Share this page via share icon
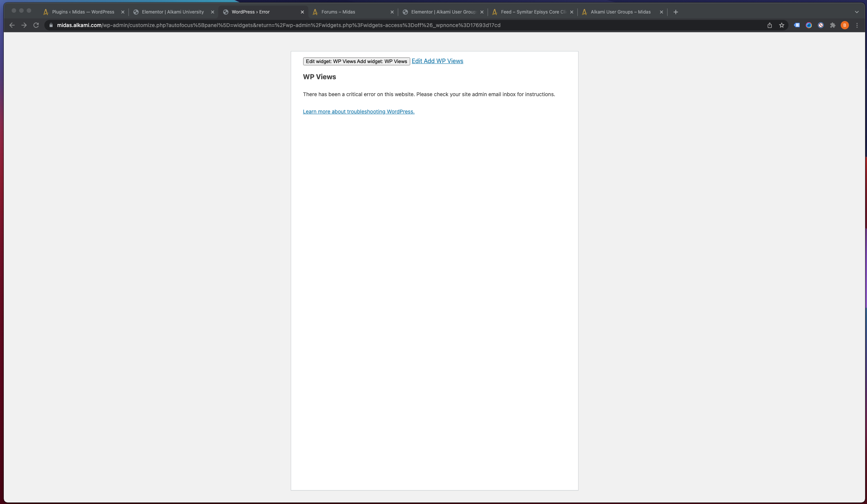This screenshot has height=504, width=867. click(x=770, y=25)
